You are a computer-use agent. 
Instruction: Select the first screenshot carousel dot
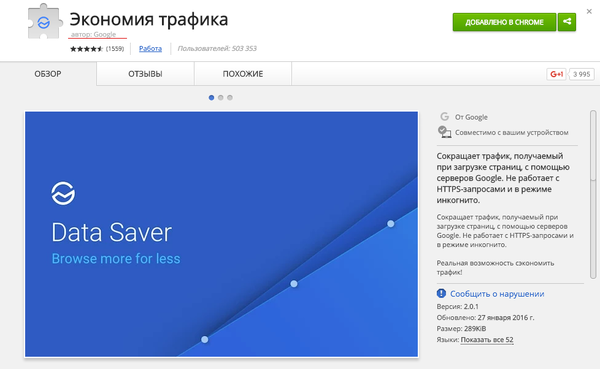point(211,98)
